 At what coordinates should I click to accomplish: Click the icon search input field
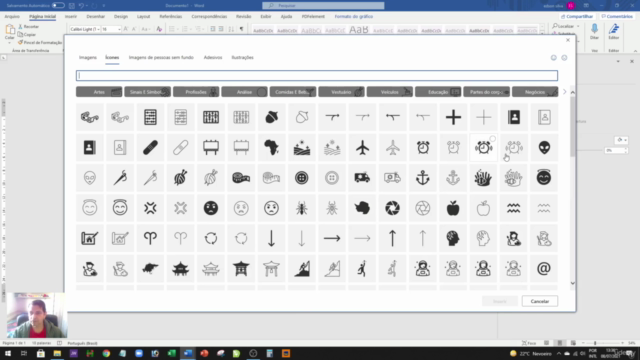point(317,76)
